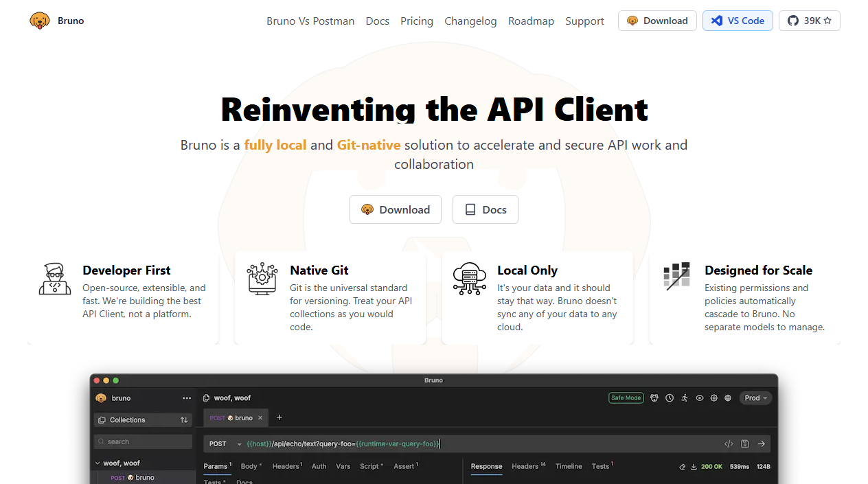Image resolution: width=868 pixels, height=484 pixels.
Task: Select the Script tab
Action: [371, 467]
